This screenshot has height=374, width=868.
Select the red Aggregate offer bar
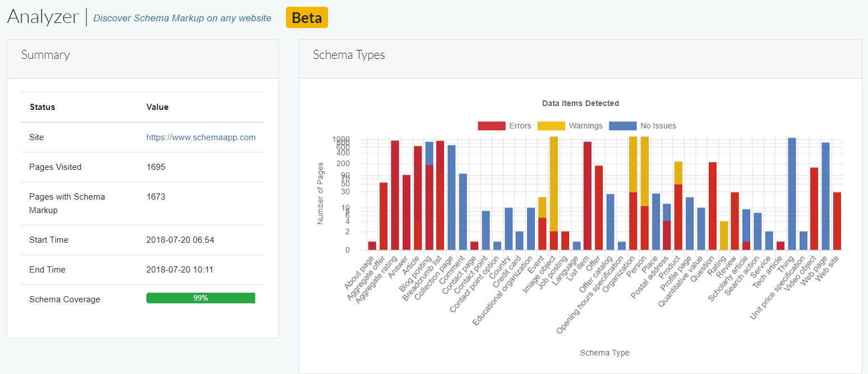click(384, 216)
